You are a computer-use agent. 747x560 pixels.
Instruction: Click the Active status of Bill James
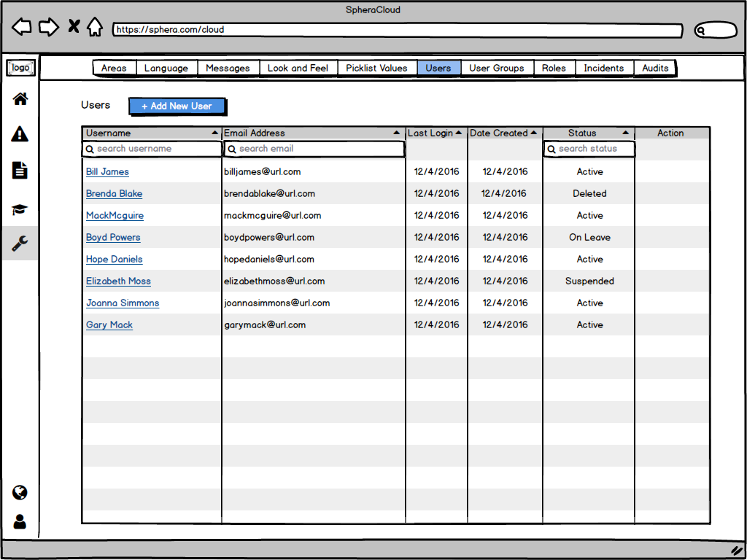589,172
